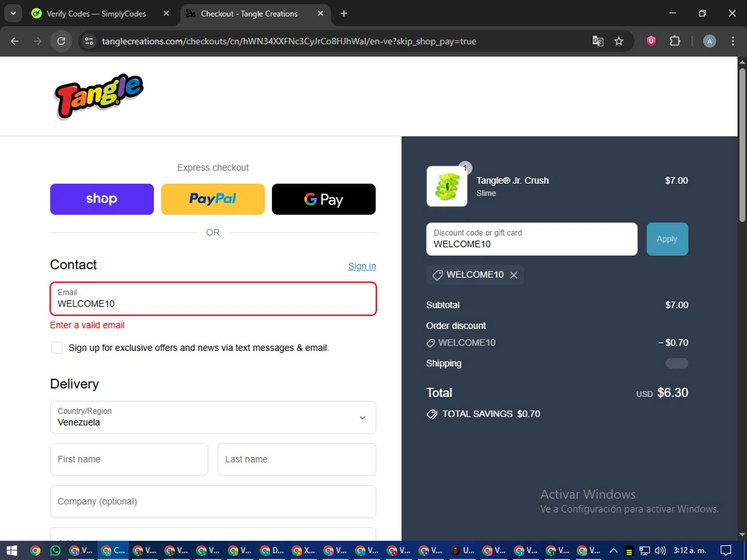
Task: Click the scrollbar up arrow
Action: (x=742, y=62)
